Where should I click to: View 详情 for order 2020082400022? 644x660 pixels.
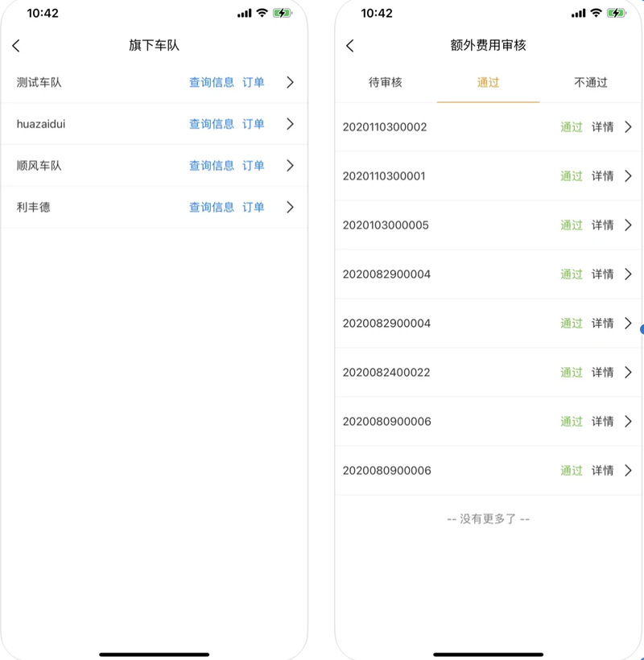point(602,372)
